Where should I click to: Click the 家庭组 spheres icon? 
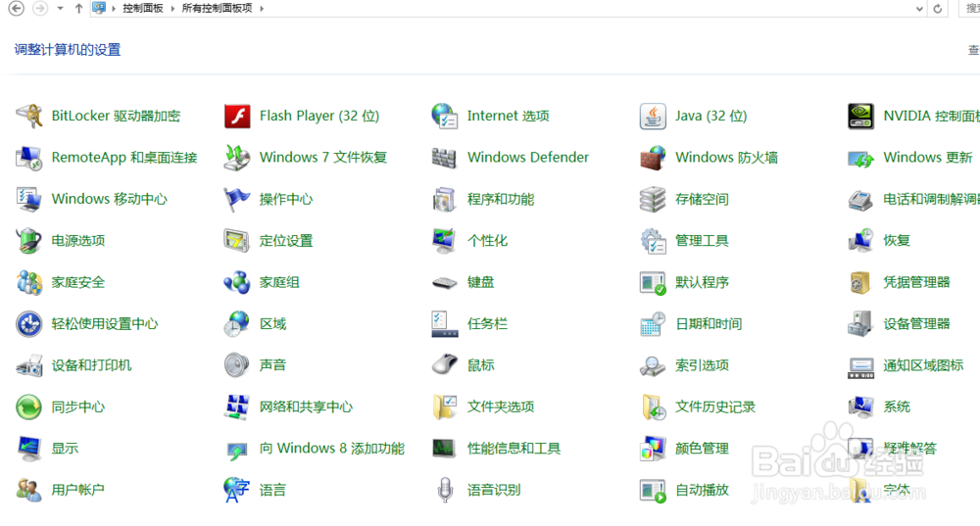coord(237,282)
